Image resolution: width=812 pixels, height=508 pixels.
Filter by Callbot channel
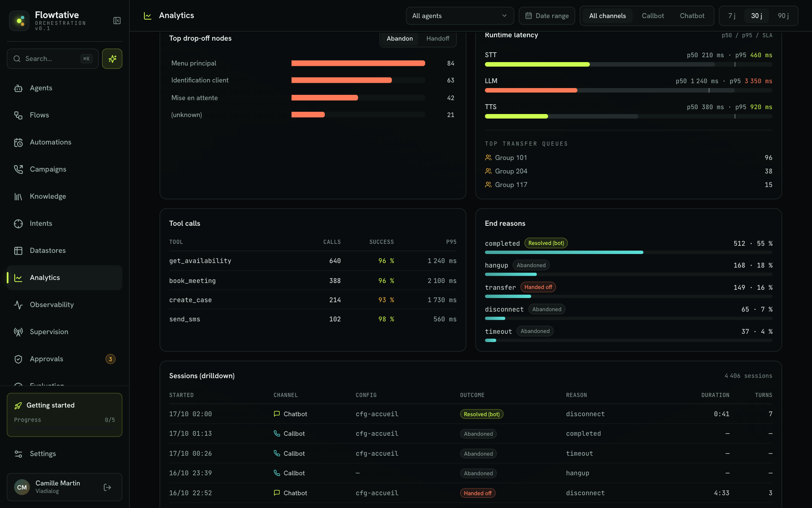pyautogui.click(x=653, y=16)
